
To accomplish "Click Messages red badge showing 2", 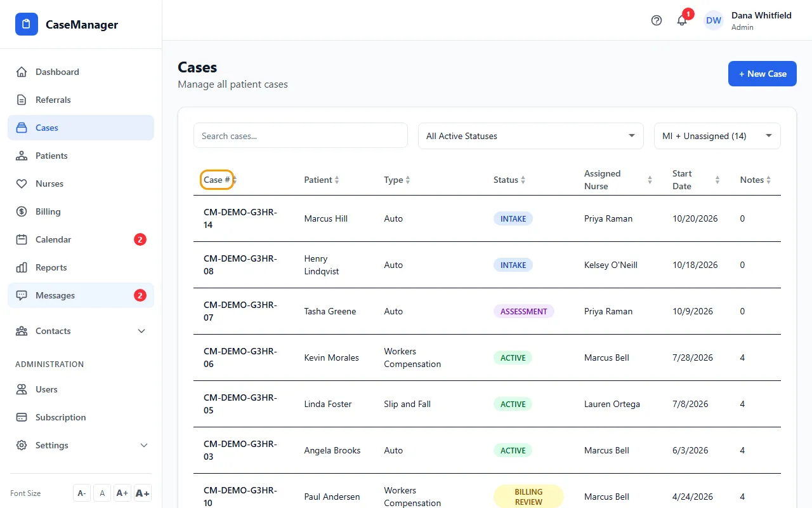I will pyautogui.click(x=140, y=295).
